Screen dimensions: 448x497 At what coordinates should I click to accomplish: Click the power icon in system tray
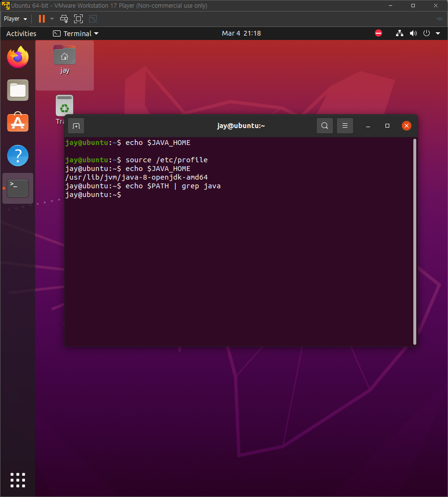click(426, 33)
